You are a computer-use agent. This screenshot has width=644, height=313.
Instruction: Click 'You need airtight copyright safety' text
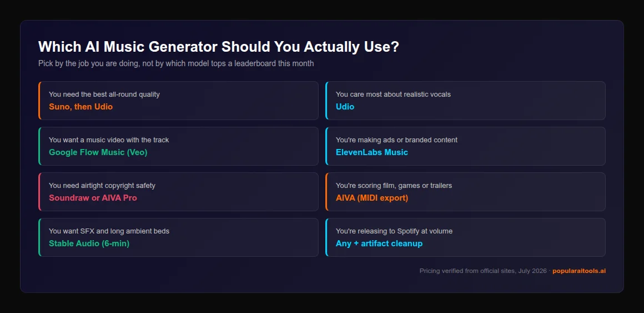coord(102,186)
